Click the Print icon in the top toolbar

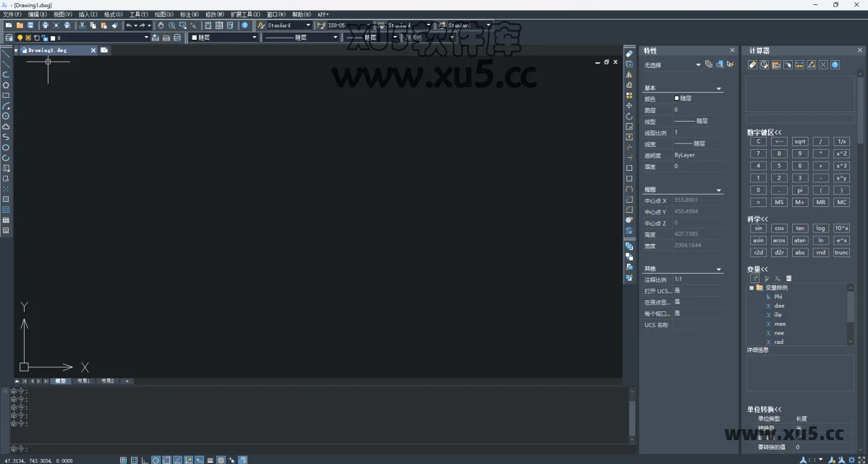pos(46,25)
